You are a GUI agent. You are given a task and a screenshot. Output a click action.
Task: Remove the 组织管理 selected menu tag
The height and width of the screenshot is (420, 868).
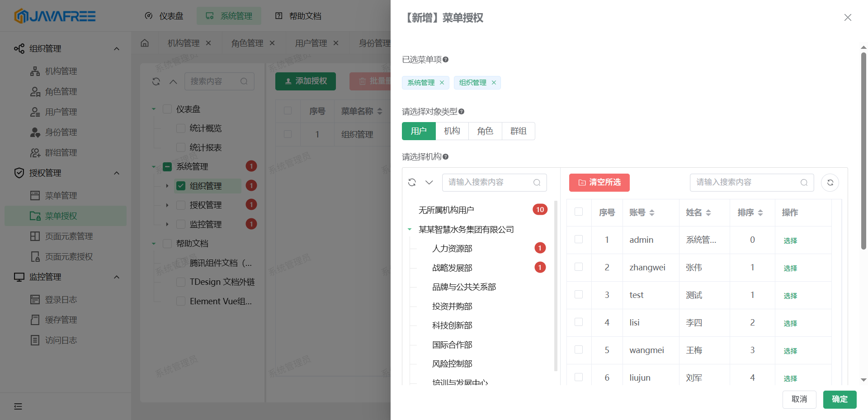click(494, 83)
